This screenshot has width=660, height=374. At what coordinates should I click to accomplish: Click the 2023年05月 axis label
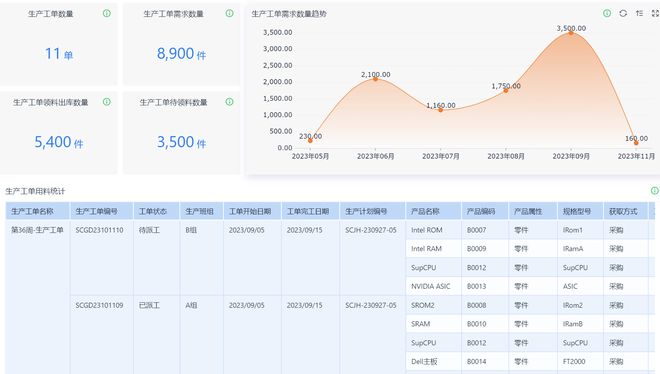coord(310,156)
